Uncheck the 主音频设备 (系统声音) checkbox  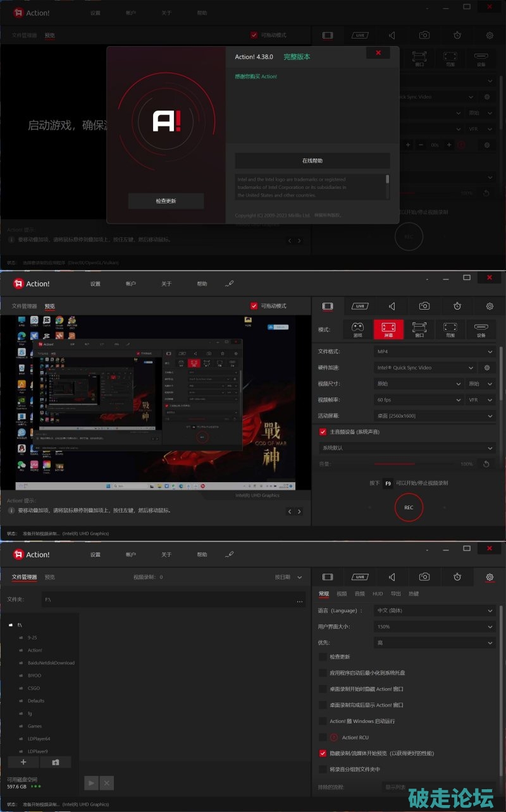coord(323,432)
